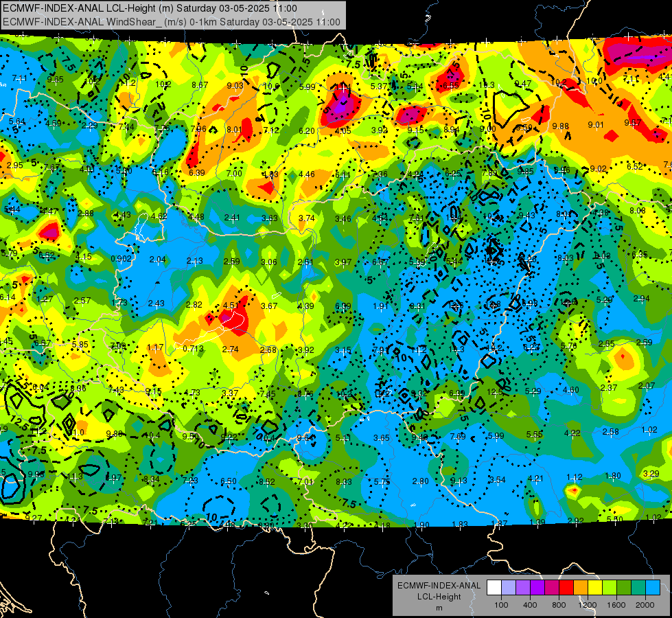Screen dimensions: 672x618
Task: Click the wind shear value 7.00
Action: [x=234, y=173]
